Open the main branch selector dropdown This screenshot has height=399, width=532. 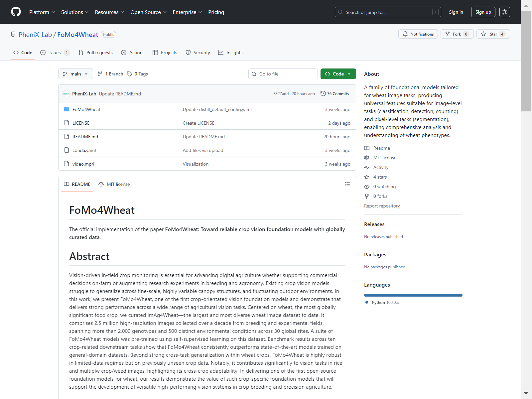[75, 74]
